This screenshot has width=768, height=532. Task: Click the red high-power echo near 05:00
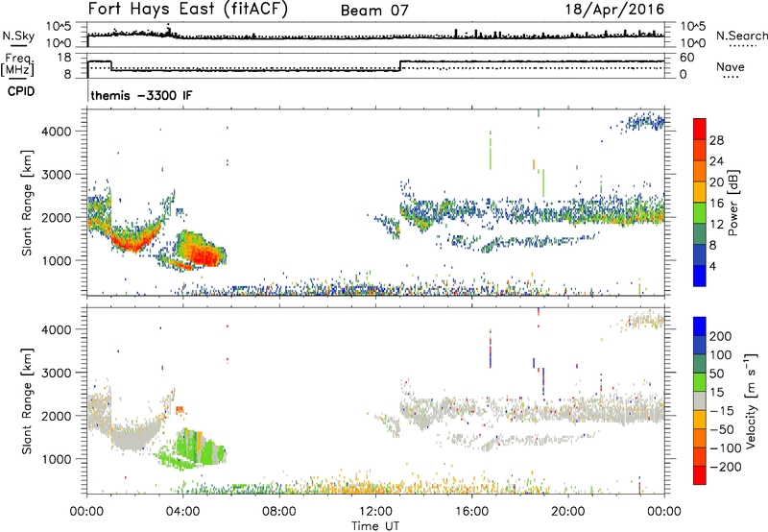click(204, 255)
